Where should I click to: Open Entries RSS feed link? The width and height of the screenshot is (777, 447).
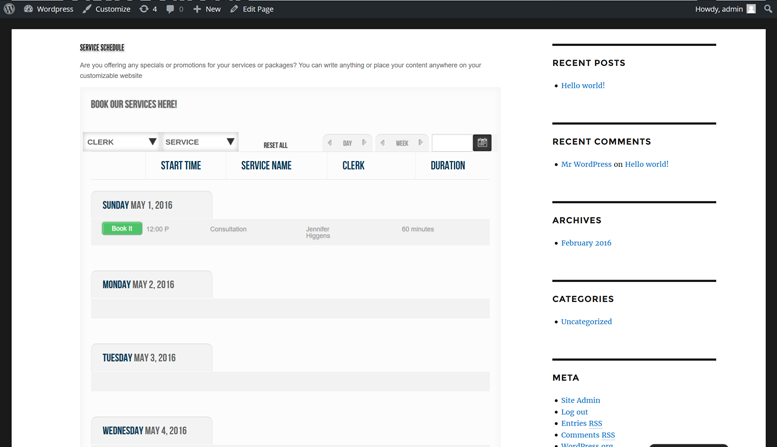582,423
